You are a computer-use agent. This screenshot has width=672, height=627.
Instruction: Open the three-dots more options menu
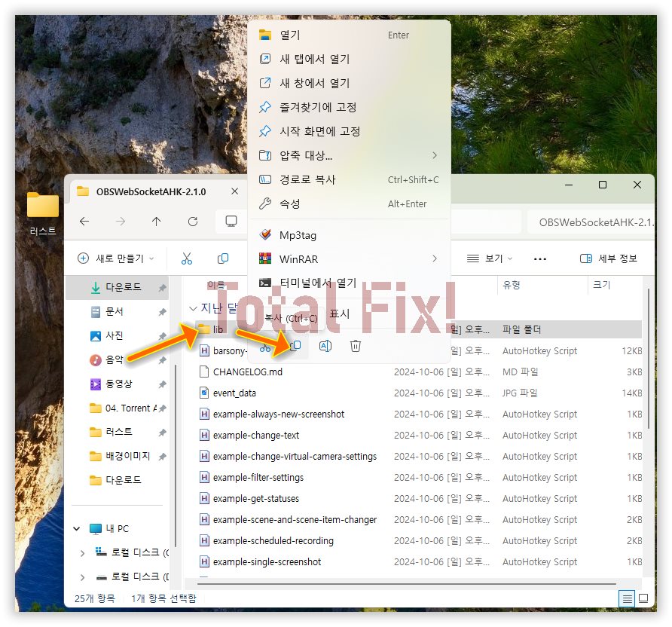click(540, 258)
